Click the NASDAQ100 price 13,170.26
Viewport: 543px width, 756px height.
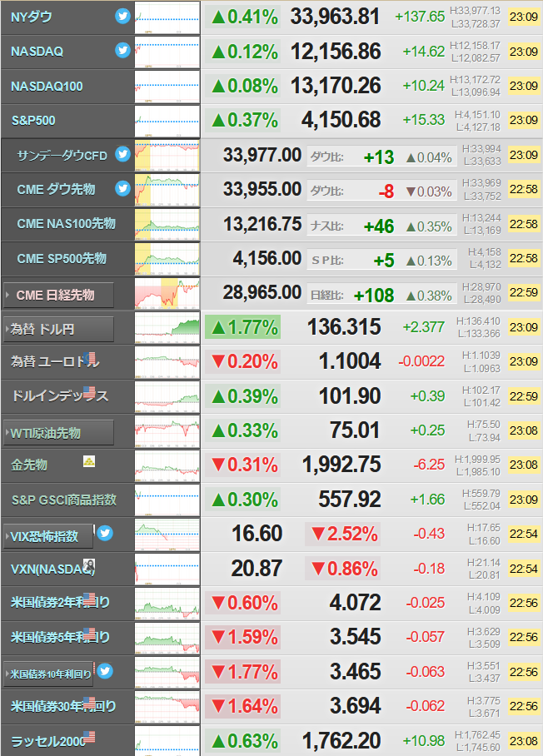click(335, 86)
